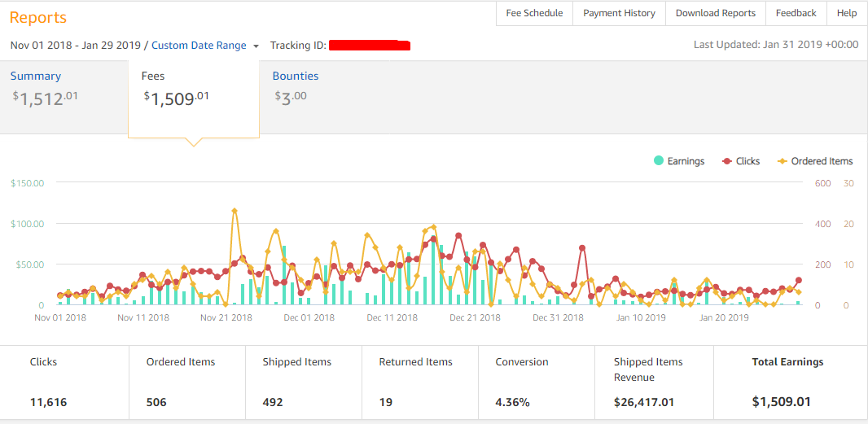Image resolution: width=868 pixels, height=424 pixels.
Task: Open the Feedback link
Action: [x=796, y=13]
